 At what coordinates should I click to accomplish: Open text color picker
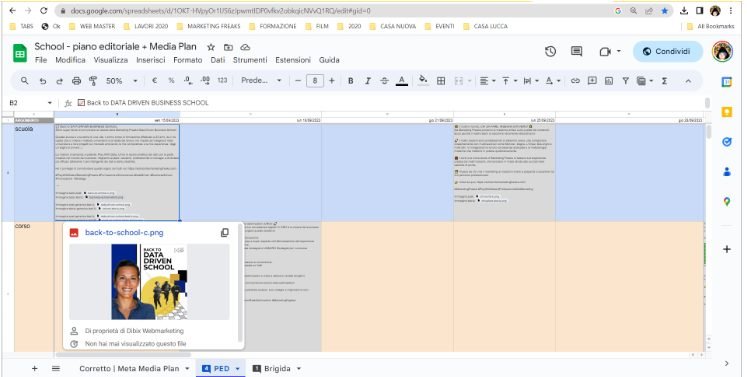pos(402,81)
